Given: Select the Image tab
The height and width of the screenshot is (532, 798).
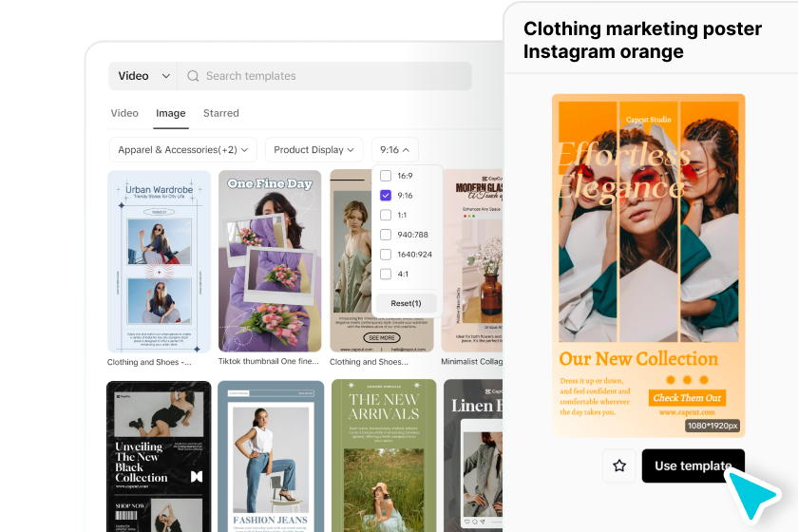Looking at the screenshot, I should [x=170, y=113].
